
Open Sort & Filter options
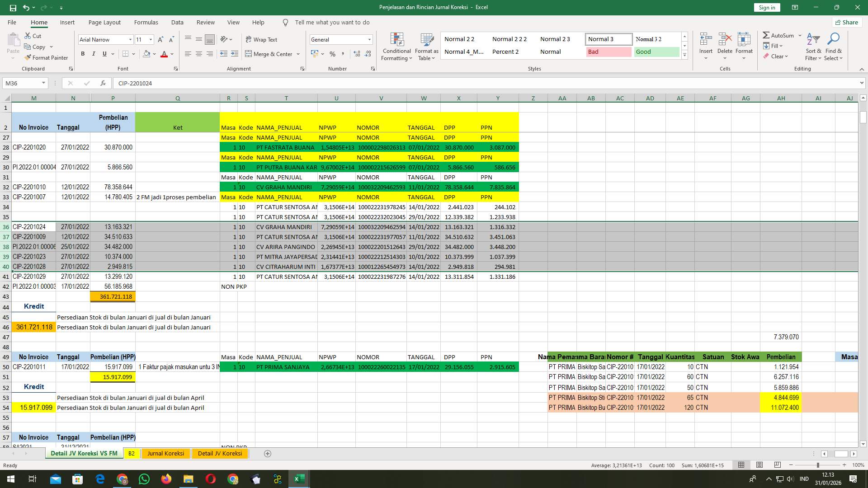(813, 46)
